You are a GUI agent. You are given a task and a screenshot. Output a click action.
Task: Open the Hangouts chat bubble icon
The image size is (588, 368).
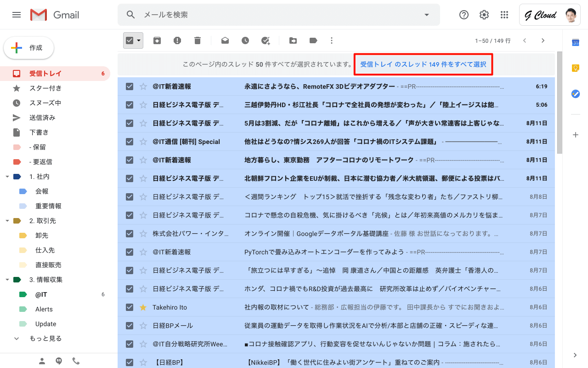pyautogui.click(x=59, y=361)
